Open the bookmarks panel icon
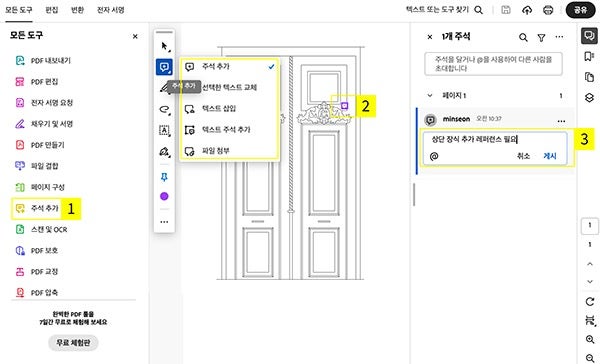This screenshot has width=600, height=364. (589, 57)
